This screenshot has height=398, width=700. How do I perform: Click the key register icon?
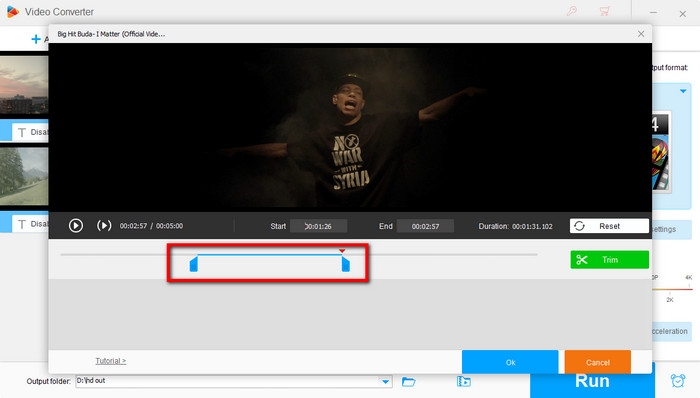(x=572, y=11)
